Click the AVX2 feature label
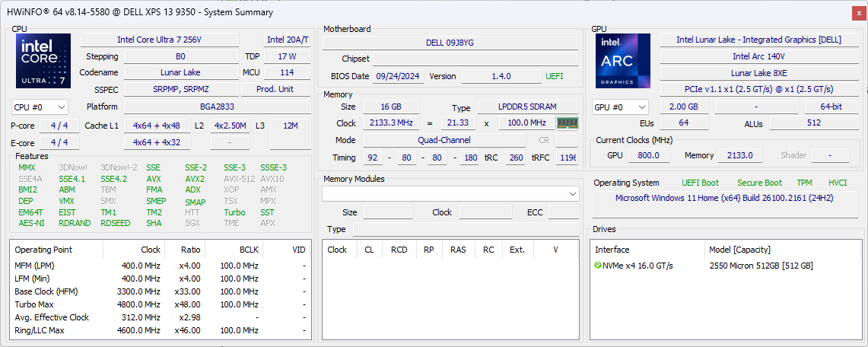This screenshot has width=868, height=347. click(195, 179)
